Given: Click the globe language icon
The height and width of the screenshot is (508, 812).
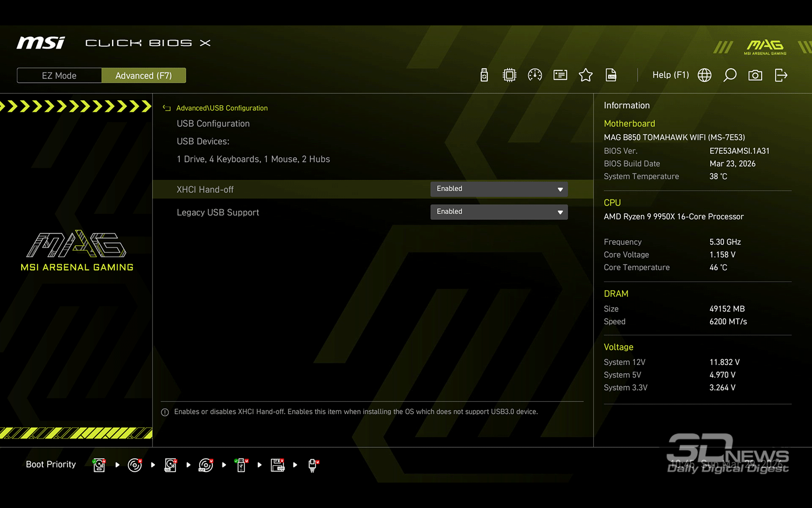Looking at the screenshot, I should [704, 75].
